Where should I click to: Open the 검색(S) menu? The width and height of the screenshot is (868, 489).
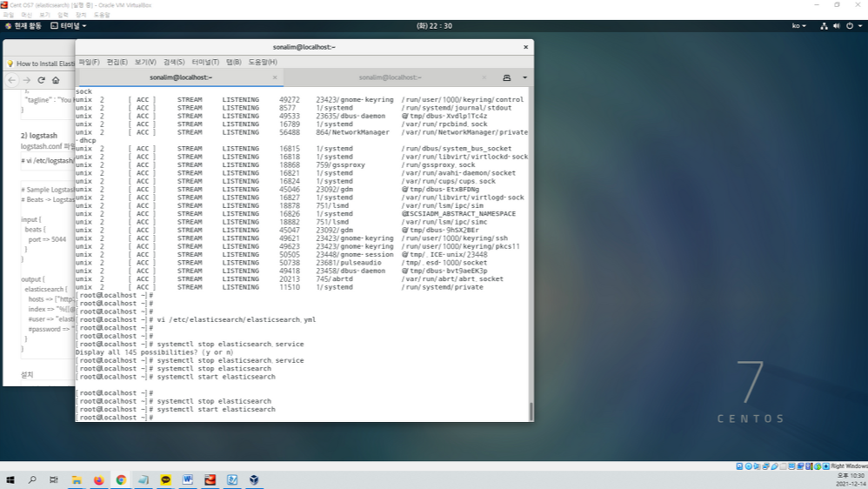(x=174, y=62)
